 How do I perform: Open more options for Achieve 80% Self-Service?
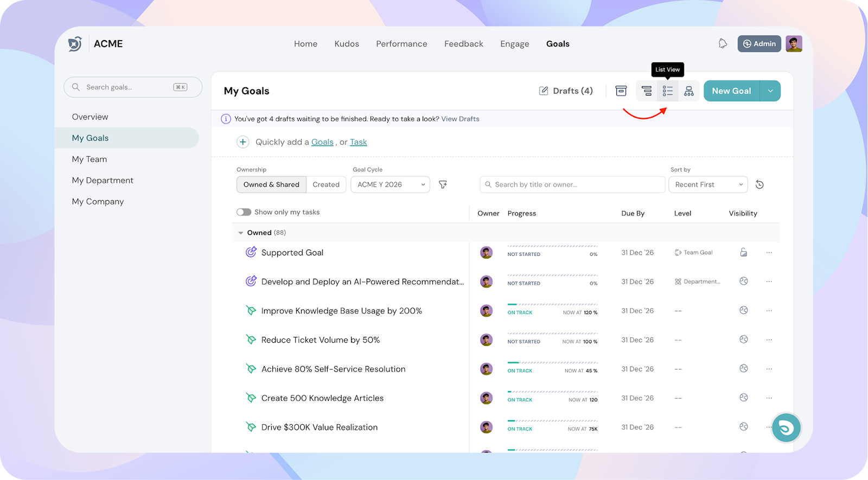tap(769, 369)
